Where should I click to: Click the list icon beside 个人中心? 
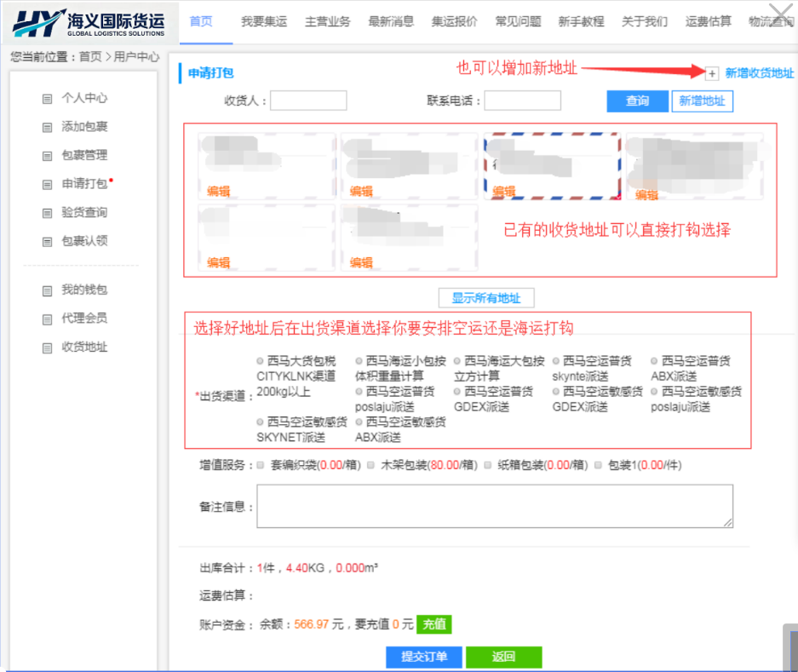(x=48, y=99)
